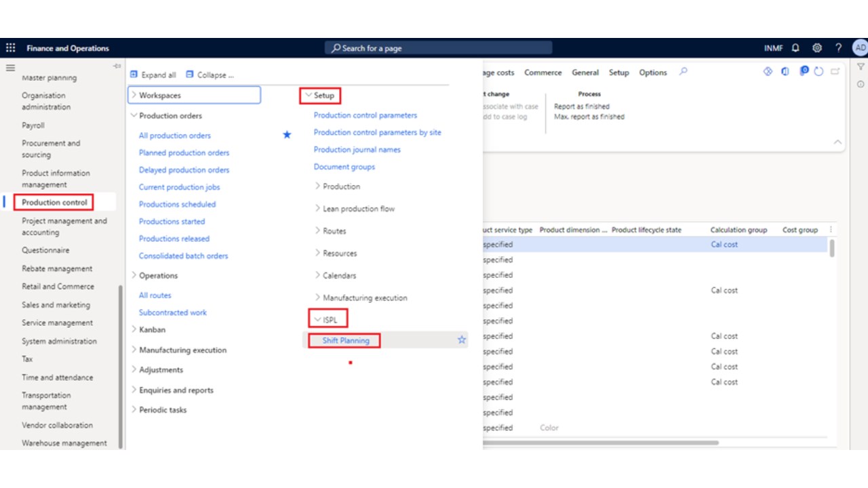Click the grid horizontal scrollbar
Image resolution: width=868 pixels, height=488 pixels.
(x=600, y=443)
